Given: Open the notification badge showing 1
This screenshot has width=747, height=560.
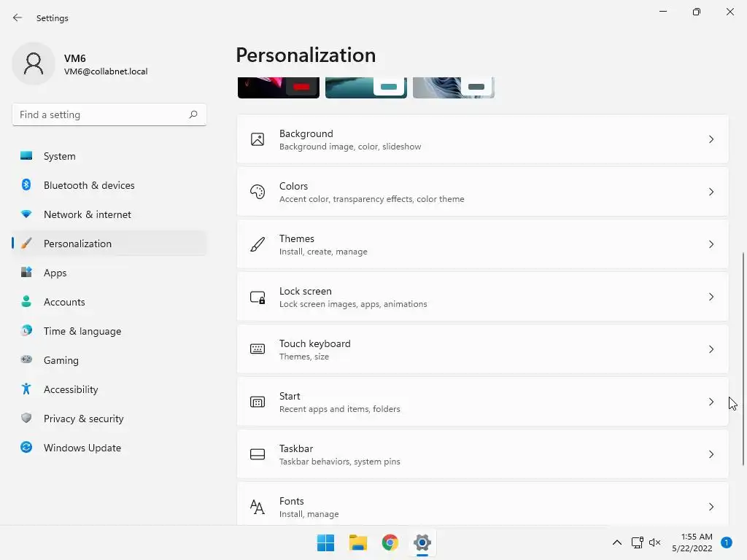Looking at the screenshot, I should 726,542.
